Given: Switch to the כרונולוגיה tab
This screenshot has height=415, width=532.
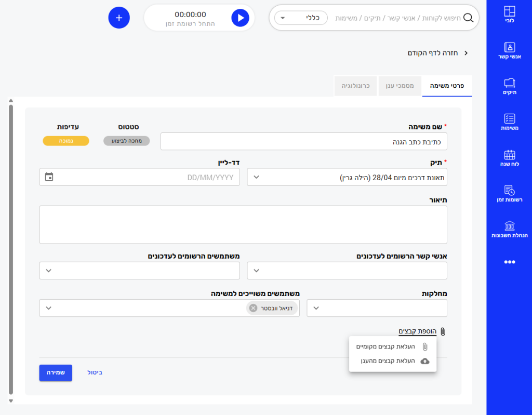Looking at the screenshot, I should pos(355,86).
